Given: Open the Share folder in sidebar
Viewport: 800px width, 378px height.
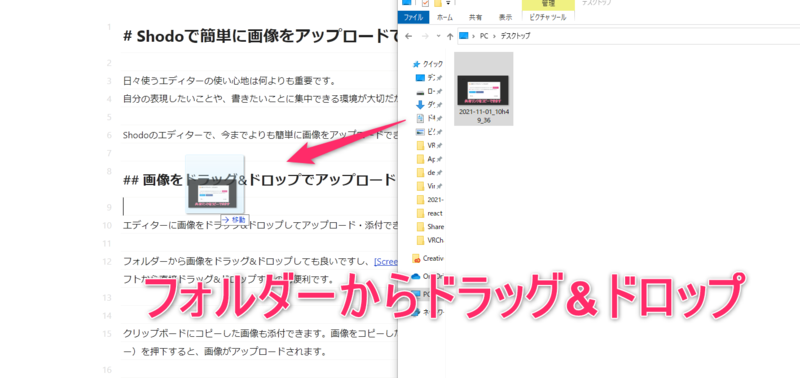Looking at the screenshot, I should click(429, 226).
